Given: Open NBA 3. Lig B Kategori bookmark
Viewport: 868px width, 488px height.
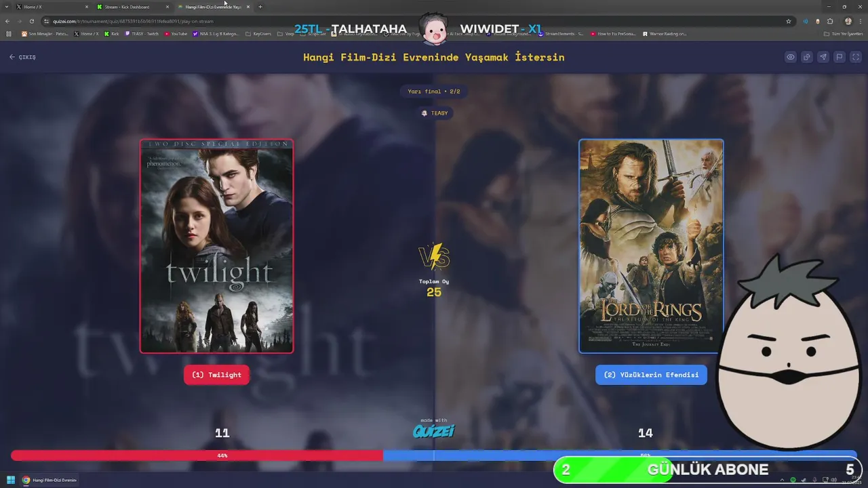Looking at the screenshot, I should (x=216, y=33).
